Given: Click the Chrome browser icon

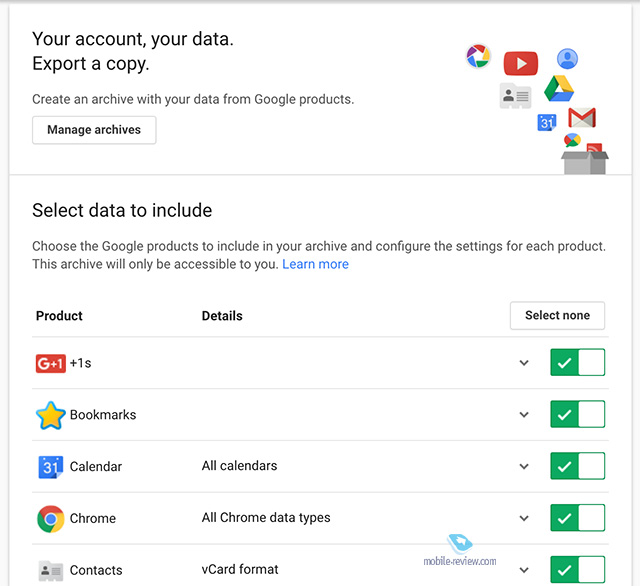Looking at the screenshot, I should tap(50, 518).
